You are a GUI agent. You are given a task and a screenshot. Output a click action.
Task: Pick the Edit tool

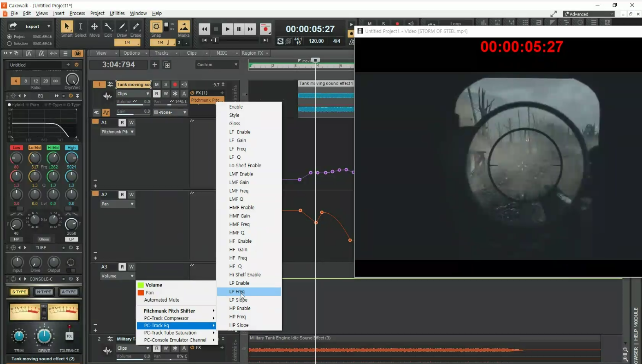tap(108, 27)
